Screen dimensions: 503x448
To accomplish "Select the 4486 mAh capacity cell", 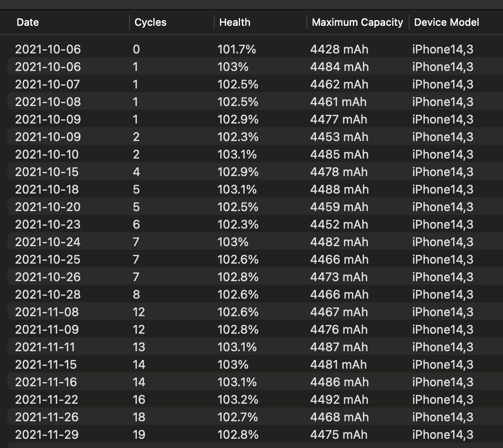I will [x=339, y=382].
